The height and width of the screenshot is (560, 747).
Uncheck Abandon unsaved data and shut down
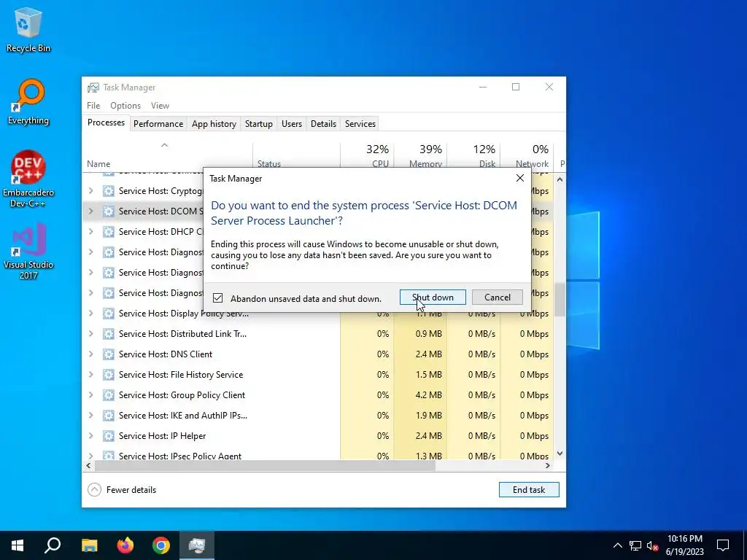217,298
